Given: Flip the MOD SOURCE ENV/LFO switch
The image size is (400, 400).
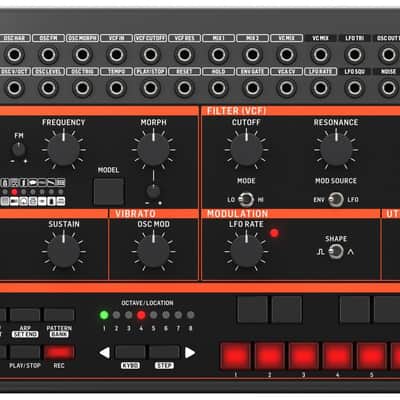Looking at the screenshot, I should pos(336,199).
